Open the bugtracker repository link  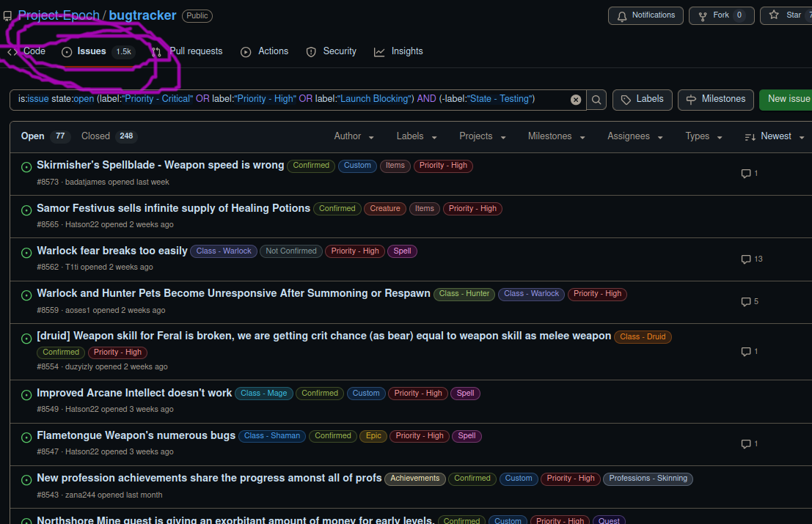(x=142, y=15)
